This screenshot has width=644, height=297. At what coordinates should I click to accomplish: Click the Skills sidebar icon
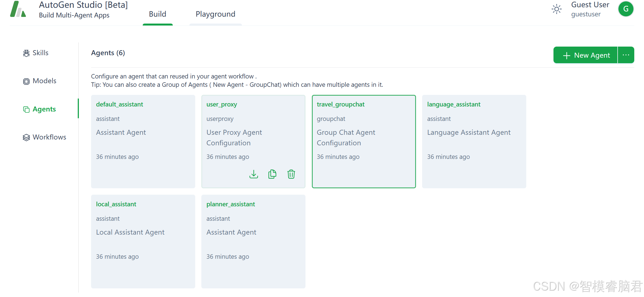(26, 53)
